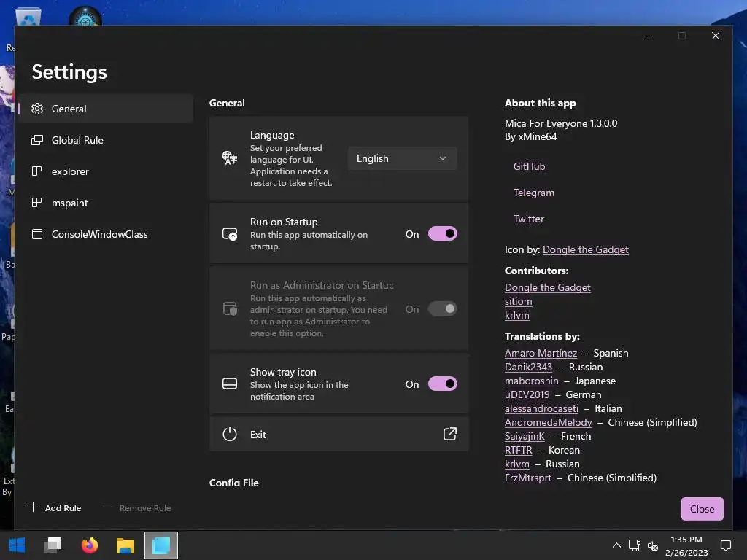The image size is (747, 560).
Task: Click the Run on Startup icon
Action: point(230,234)
